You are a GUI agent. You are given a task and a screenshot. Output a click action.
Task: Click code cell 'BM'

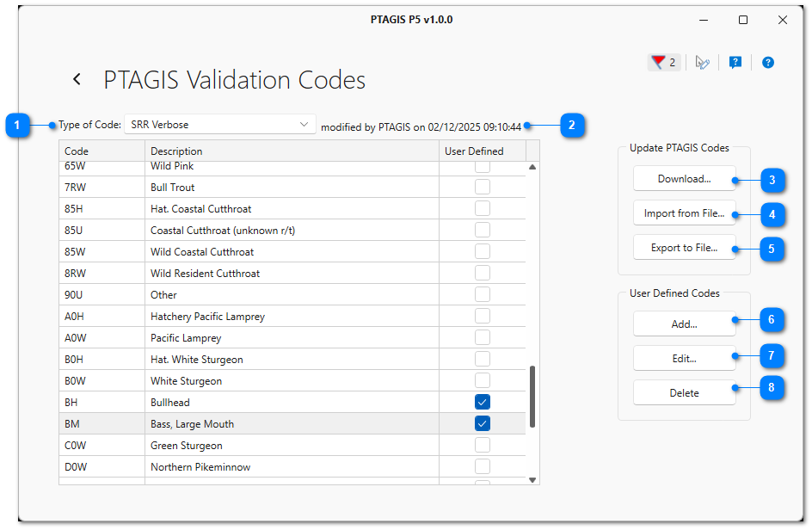102,424
